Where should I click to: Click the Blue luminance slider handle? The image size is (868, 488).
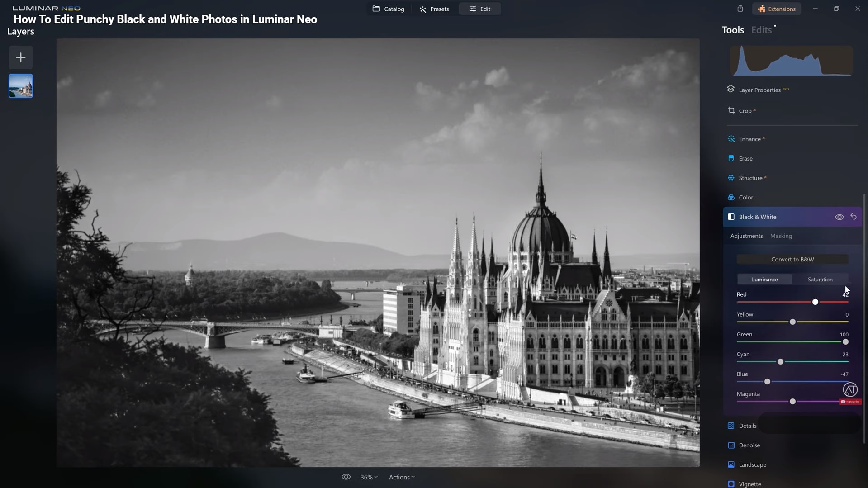pos(767,382)
